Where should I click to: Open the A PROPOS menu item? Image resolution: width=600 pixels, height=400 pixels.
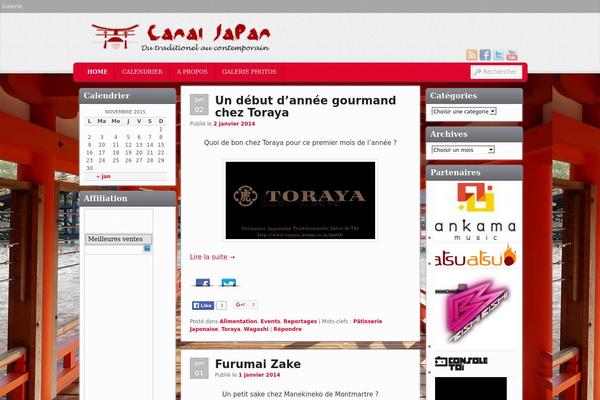click(192, 72)
